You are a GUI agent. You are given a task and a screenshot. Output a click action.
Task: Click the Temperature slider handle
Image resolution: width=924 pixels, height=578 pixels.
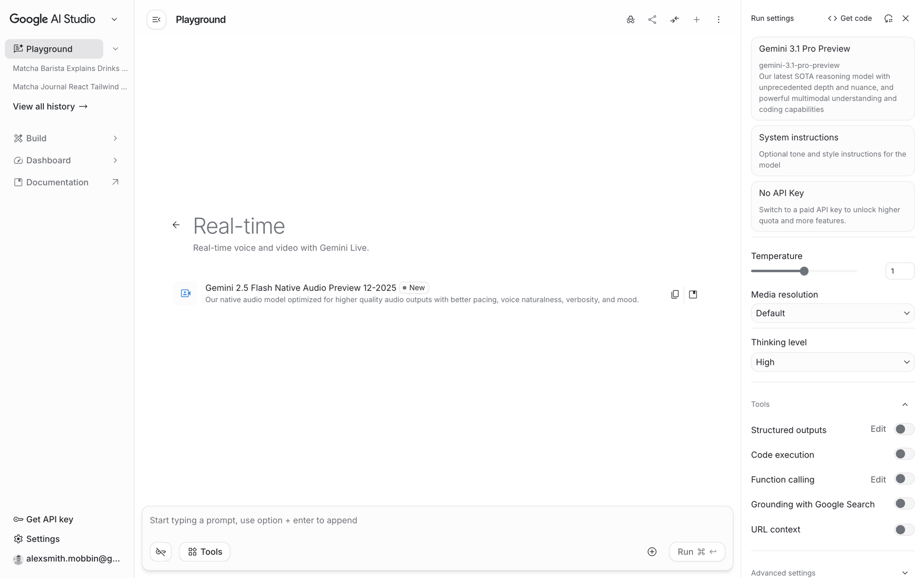coord(804,271)
